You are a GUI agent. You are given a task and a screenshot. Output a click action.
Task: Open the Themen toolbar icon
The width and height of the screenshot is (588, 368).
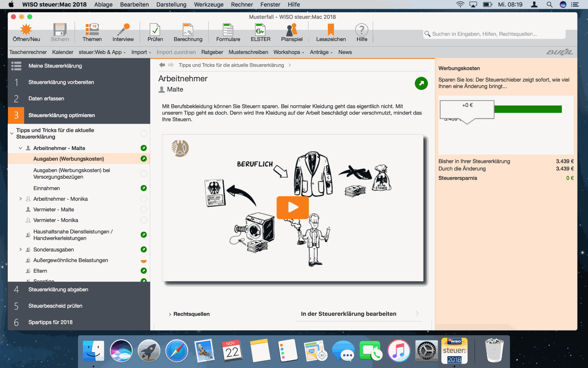tap(92, 30)
